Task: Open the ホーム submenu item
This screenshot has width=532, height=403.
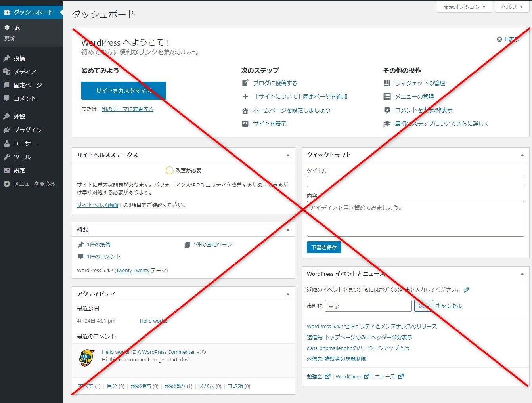Action: 12,27
